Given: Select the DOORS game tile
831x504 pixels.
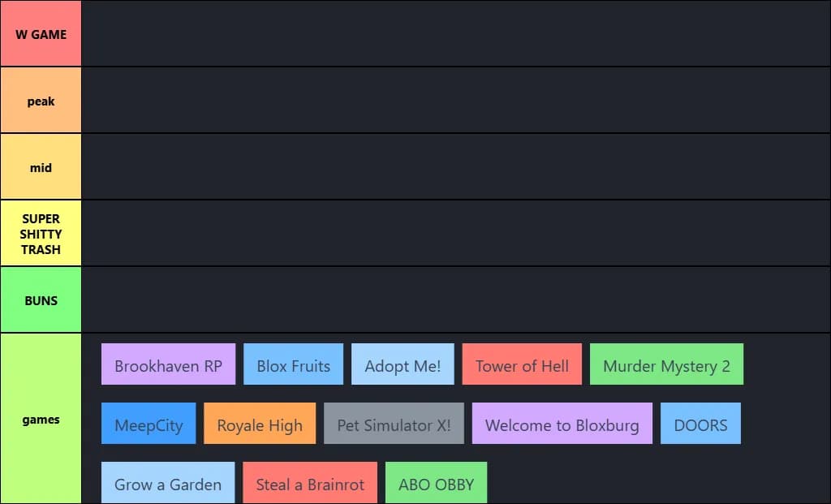Looking at the screenshot, I should point(700,424).
